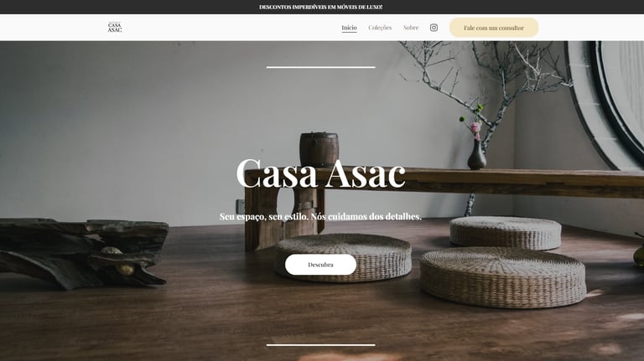This screenshot has width=644, height=361.
Task: Open the Sobre page link
Action: pyautogui.click(x=411, y=28)
